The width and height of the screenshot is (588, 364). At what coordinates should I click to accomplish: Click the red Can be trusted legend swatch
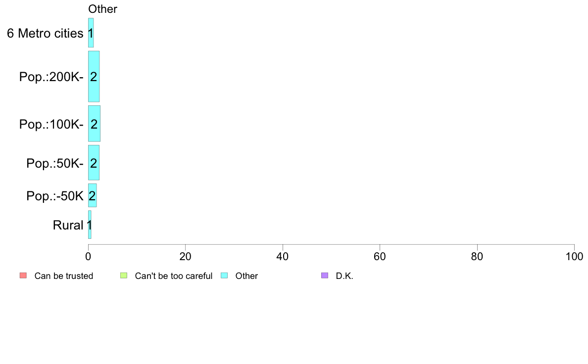tap(23, 275)
